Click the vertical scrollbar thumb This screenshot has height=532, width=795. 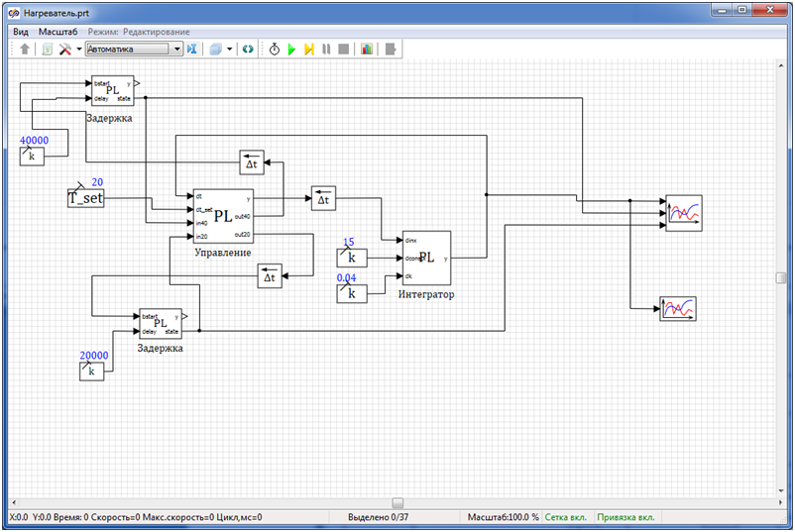click(x=781, y=277)
